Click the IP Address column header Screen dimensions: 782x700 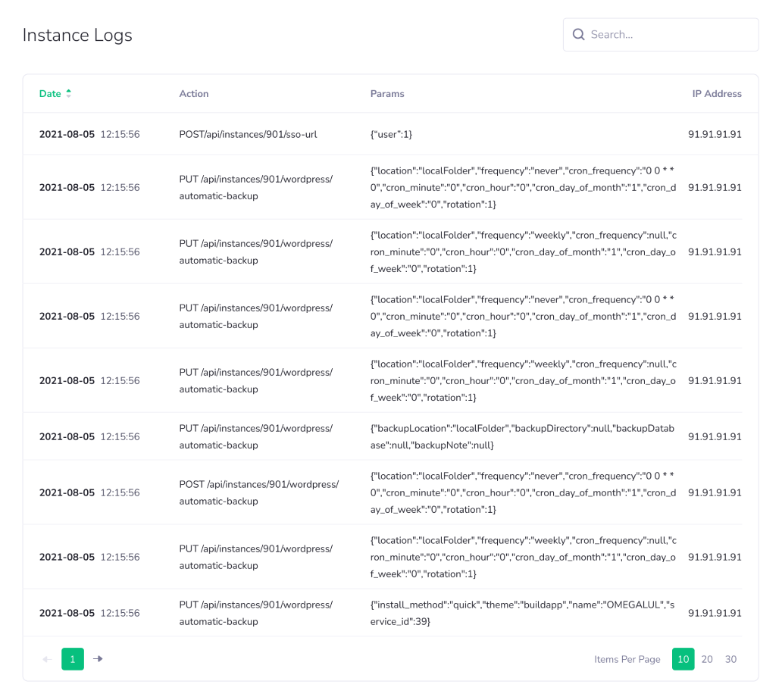coord(717,93)
